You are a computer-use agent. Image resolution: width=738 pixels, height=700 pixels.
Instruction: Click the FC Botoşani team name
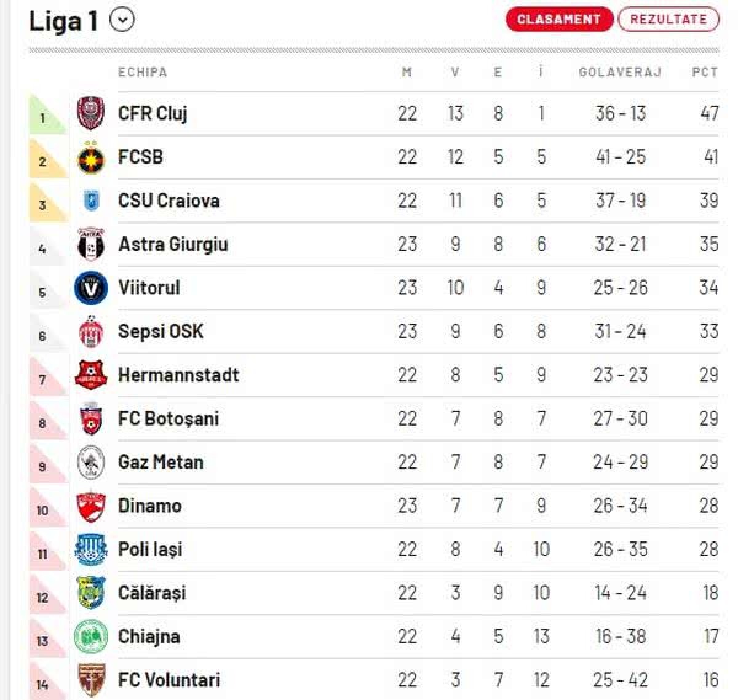169,418
